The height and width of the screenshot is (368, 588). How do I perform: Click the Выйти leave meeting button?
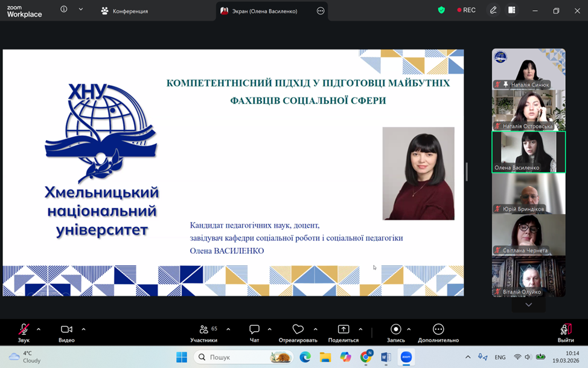click(566, 330)
